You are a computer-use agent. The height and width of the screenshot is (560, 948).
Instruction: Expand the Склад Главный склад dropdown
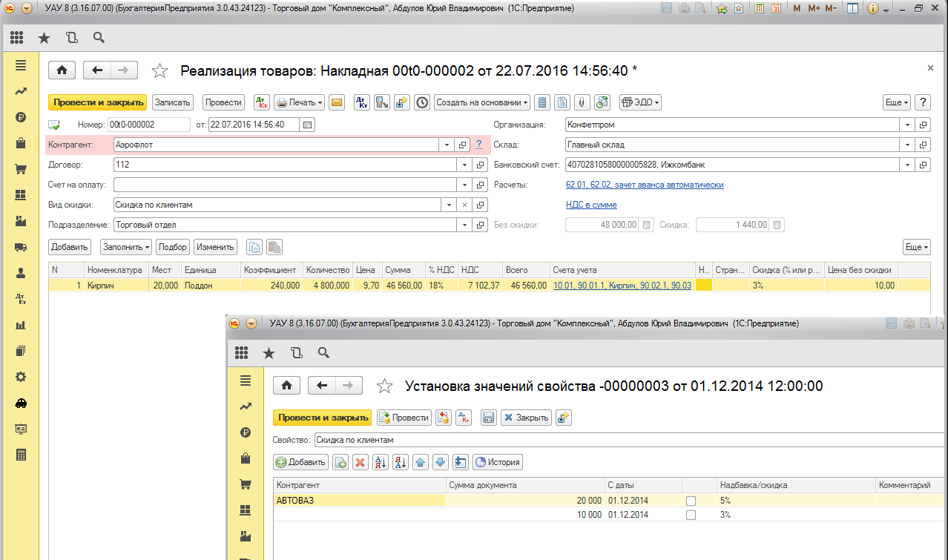click(908, 145)
